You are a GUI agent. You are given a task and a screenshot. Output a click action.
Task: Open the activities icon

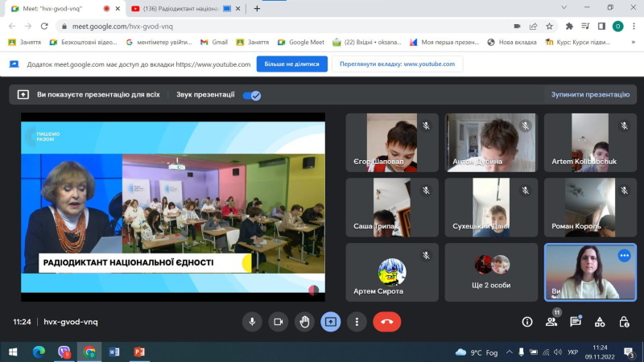[x=600, y=322]
